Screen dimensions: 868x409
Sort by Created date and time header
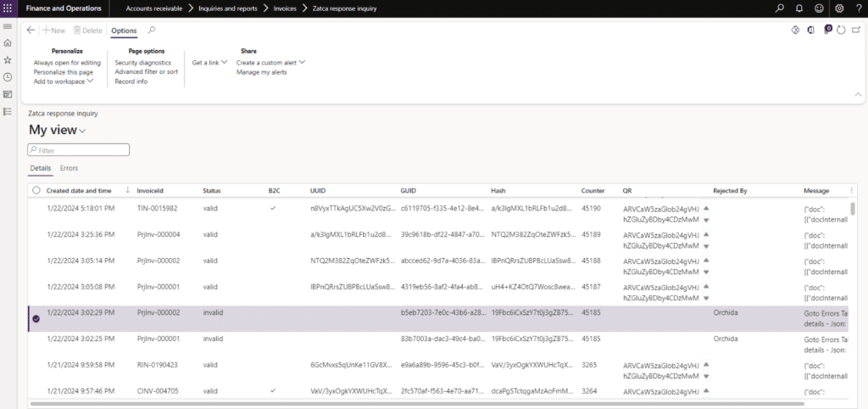(x=79, y=191)
